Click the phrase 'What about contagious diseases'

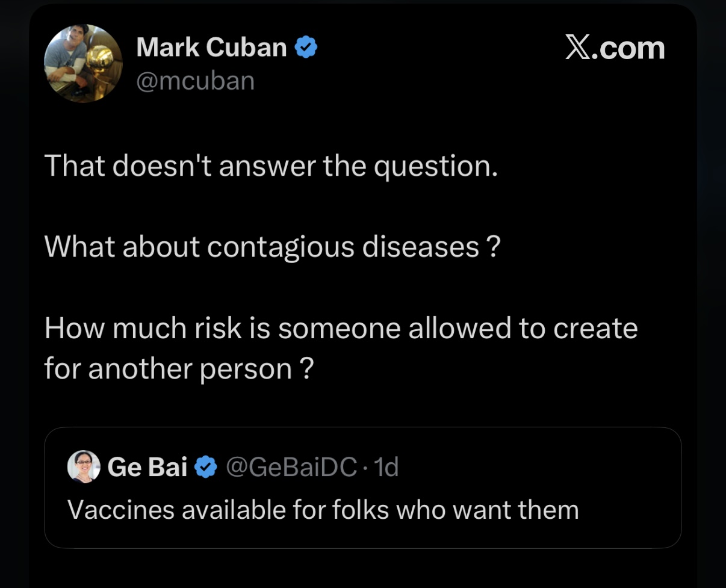[x=262, y=247]
